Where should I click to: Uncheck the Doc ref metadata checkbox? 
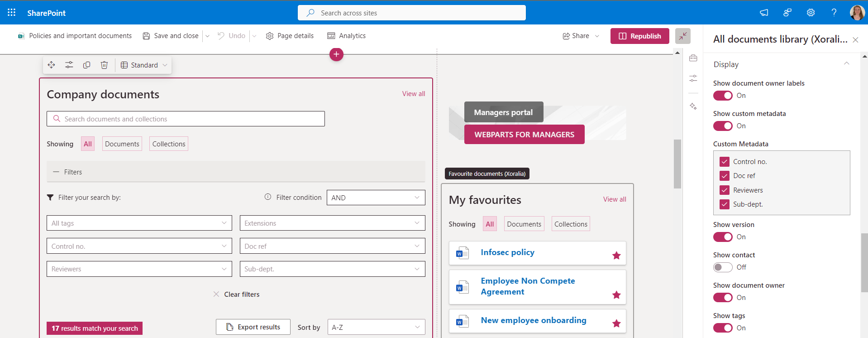point(725,176)
